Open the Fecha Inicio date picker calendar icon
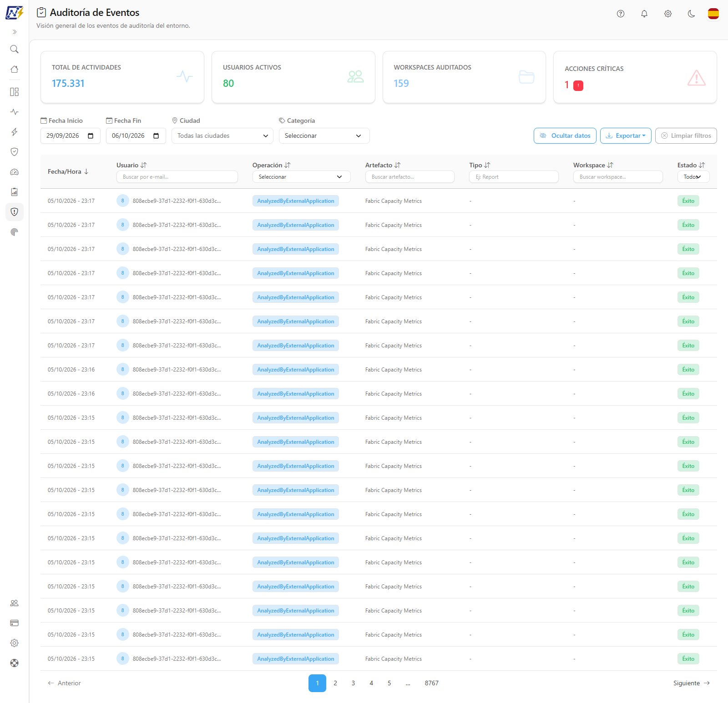This screenshot has height=703, width=728. pos(91,136)
